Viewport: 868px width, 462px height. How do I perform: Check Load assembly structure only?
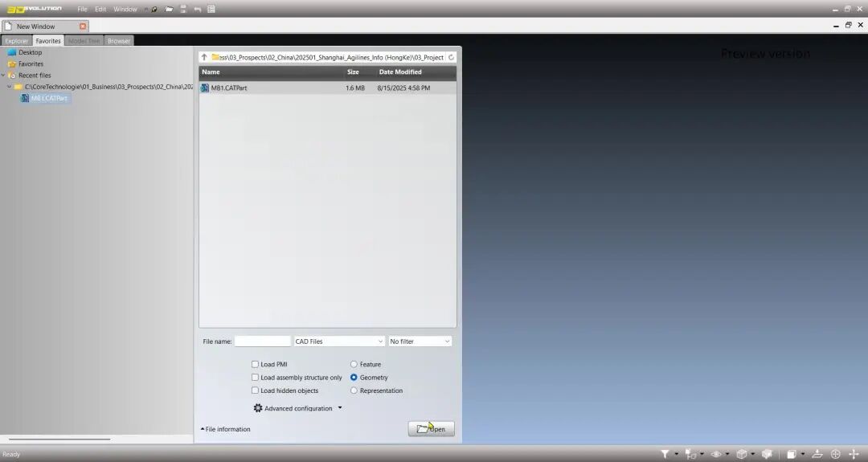(x=255, y=378)
